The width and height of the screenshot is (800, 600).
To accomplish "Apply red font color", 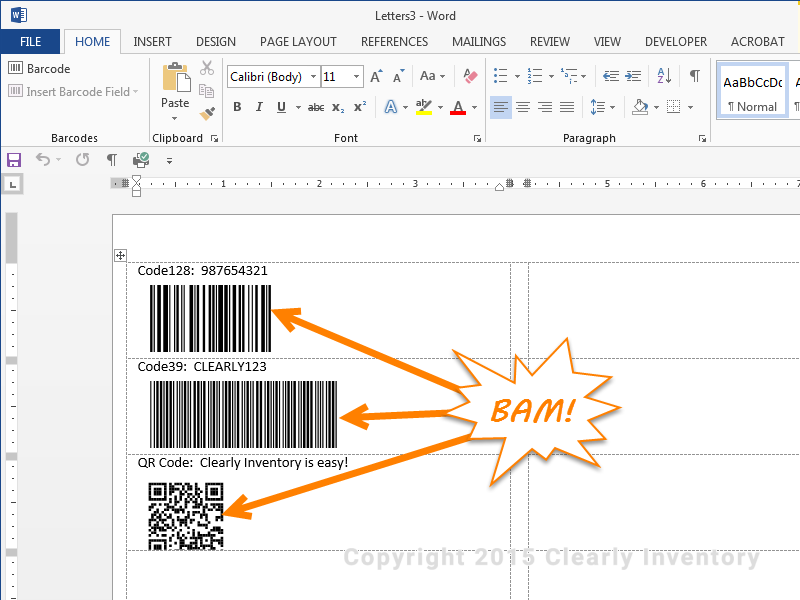I will point(458,107).
